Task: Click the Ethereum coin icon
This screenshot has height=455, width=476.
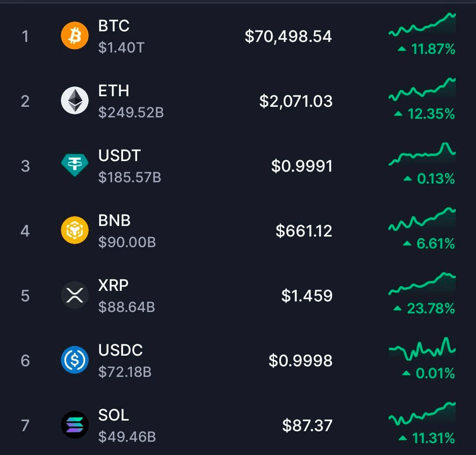Action: click(75, 101)
